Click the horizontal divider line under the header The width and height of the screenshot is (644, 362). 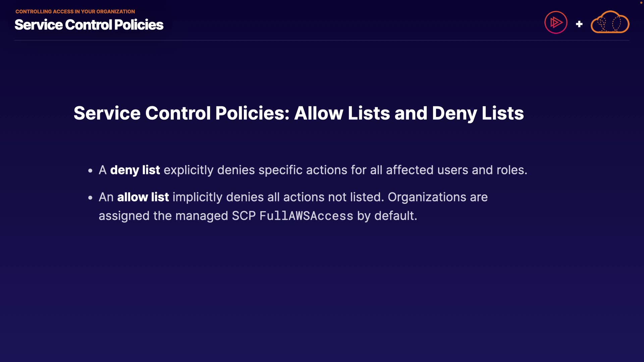coord(322,41)
